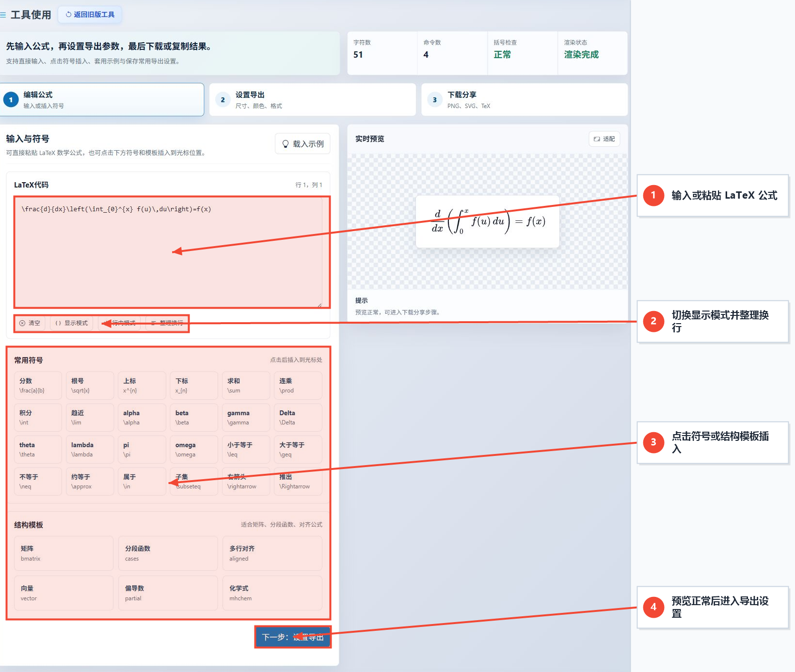Insert the 矩阵 bmatrix template
This screenshot has height=672, width=795.
(x=64, y=553)
